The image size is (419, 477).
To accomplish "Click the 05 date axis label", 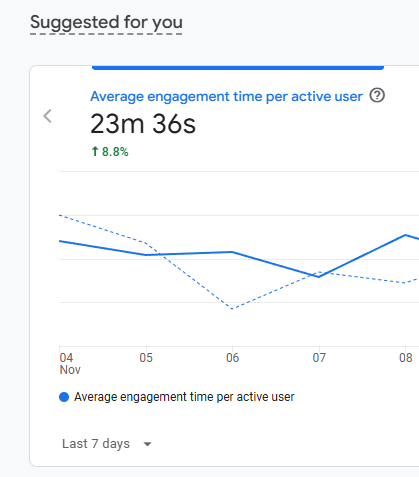I will tap(146, 358).
